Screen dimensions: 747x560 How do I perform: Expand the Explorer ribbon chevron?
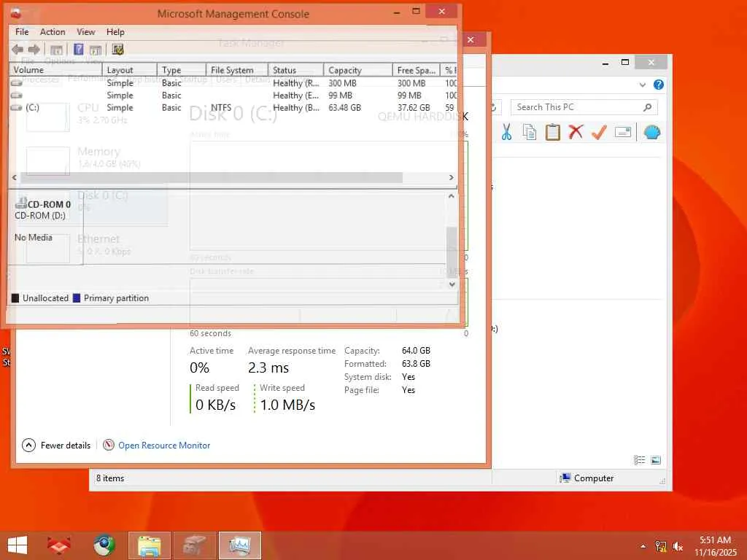pyautogui.click(x=642, y=85)
